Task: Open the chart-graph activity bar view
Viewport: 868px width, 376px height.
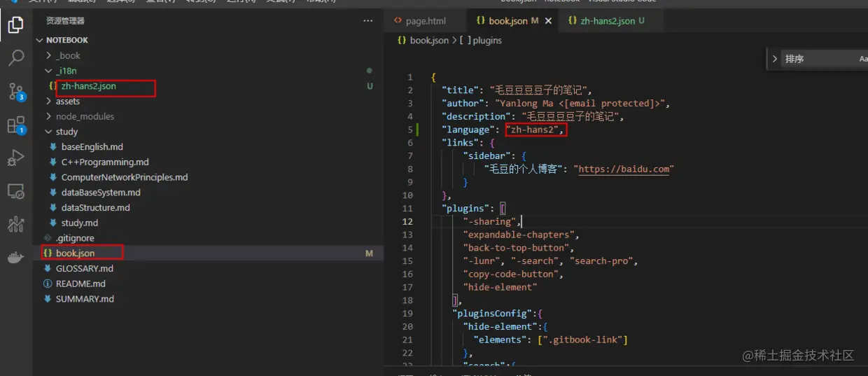Action: (15, 224)
